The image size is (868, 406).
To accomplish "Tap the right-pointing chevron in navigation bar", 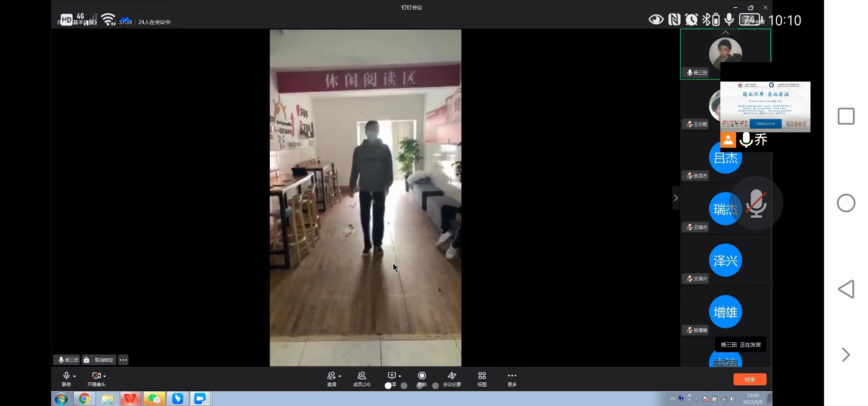I will (845, 354).
